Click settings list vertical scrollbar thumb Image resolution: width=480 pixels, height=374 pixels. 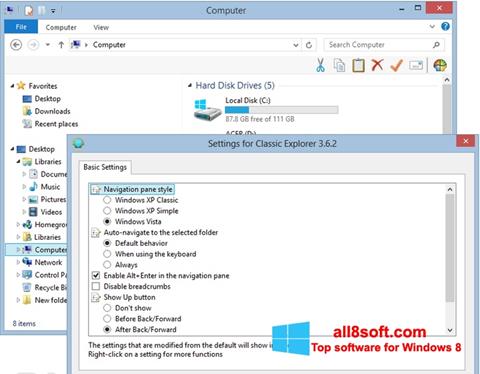[x=450, y=248]
